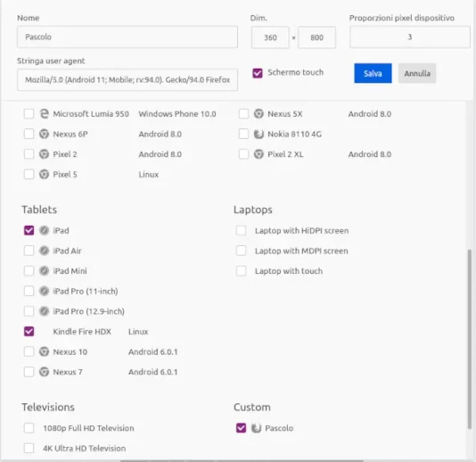Edit the height field showing 800

click(x=316, y=37)
